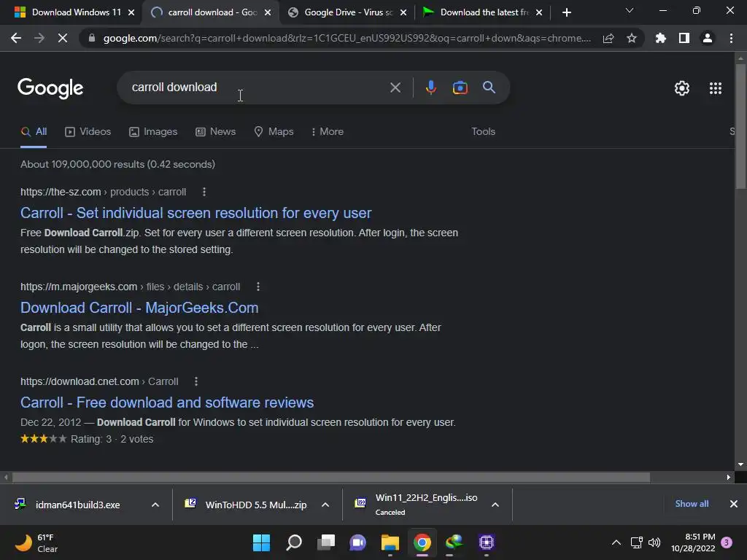The height and width of the screenshot is (560, 747).
Task: Select the News search filter
Action: click(216, 132)
